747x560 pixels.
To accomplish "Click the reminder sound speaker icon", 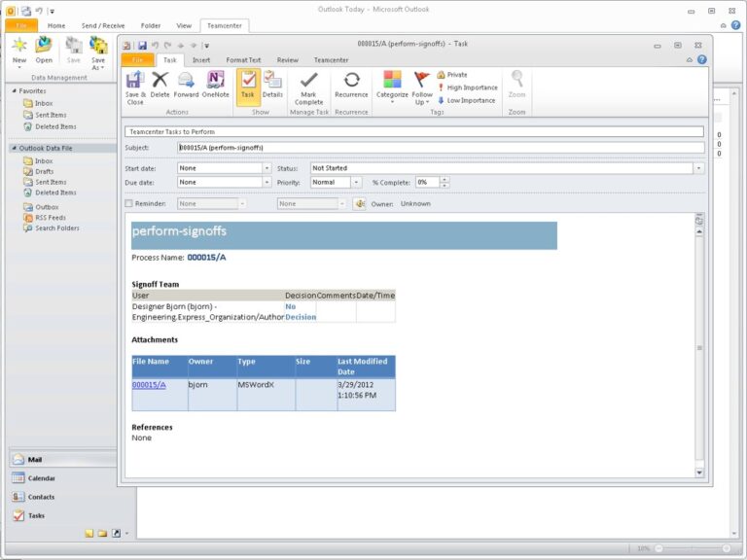I will click(359, 204).
